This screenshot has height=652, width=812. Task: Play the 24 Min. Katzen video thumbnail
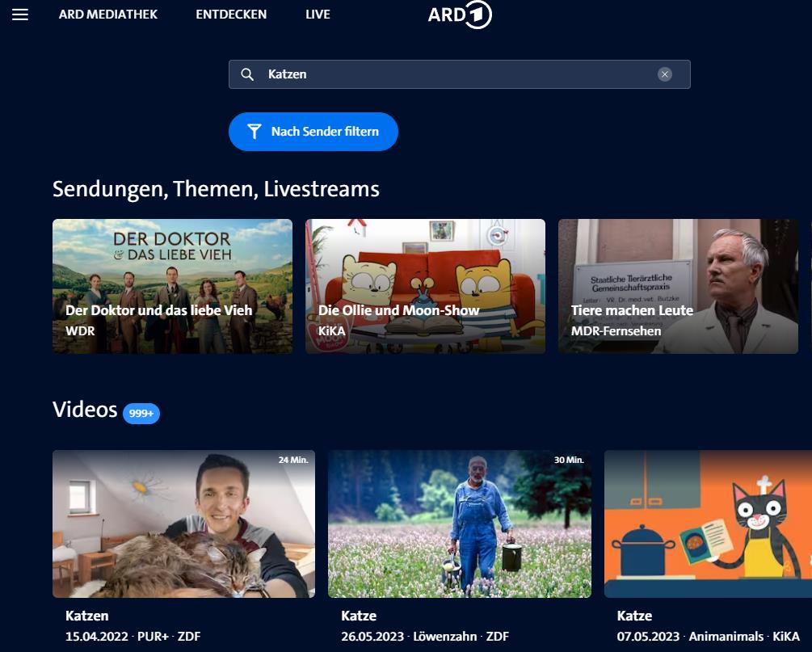(x=183, y=524)
